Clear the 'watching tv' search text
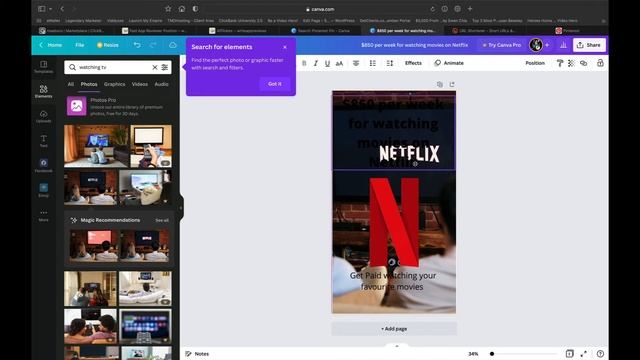This screenshot has width=640, height=360. tap(155, 67)
